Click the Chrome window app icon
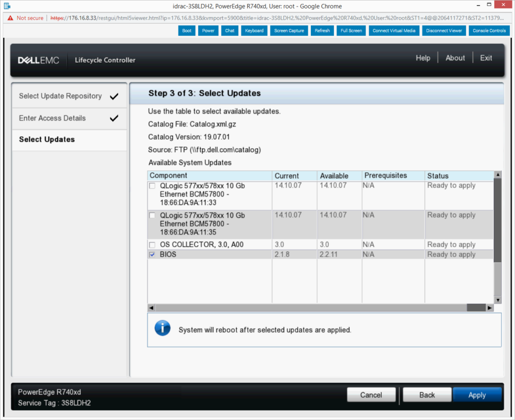Image resolution: width=515 pixels, height=420 pixels. click(7, 6)
